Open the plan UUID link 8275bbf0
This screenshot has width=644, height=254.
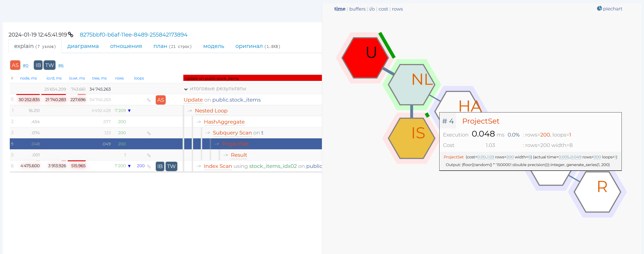(x=133, y=35)
